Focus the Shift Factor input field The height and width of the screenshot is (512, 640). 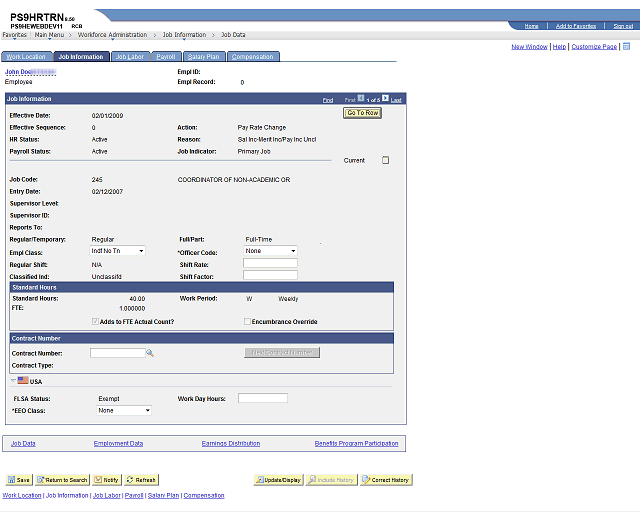tap(270, 275)
